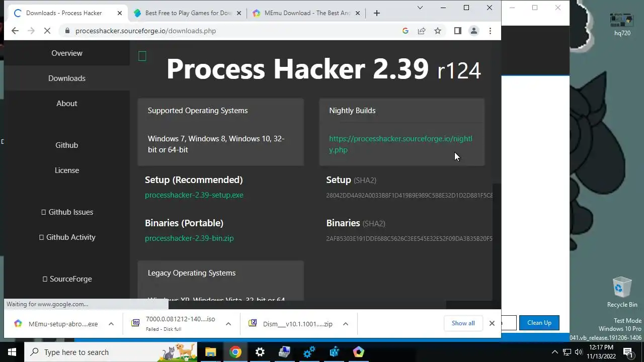This screenshot has height=362, width=644.
Task: Open a new tab with the plus button
Action: (x=377, y=13)
